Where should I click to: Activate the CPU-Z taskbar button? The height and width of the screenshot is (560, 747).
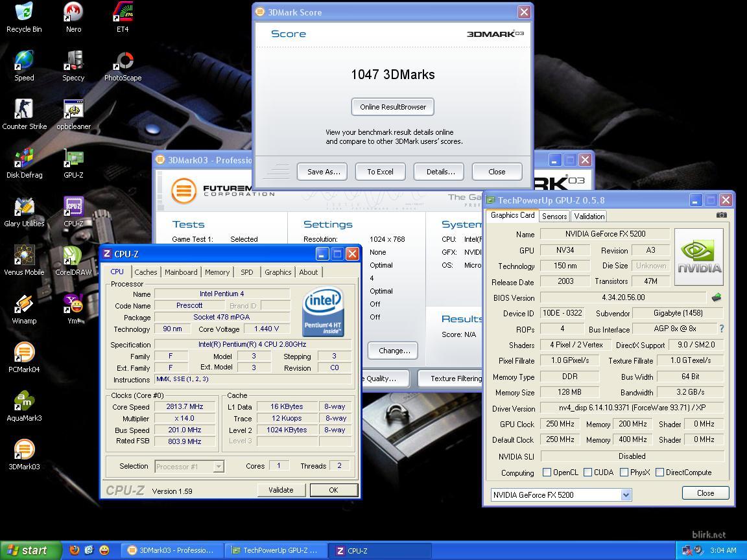point(380,550)
